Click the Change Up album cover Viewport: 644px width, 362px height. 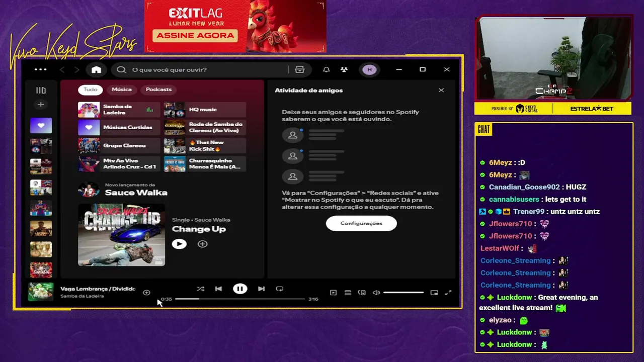tap(121, 235)
